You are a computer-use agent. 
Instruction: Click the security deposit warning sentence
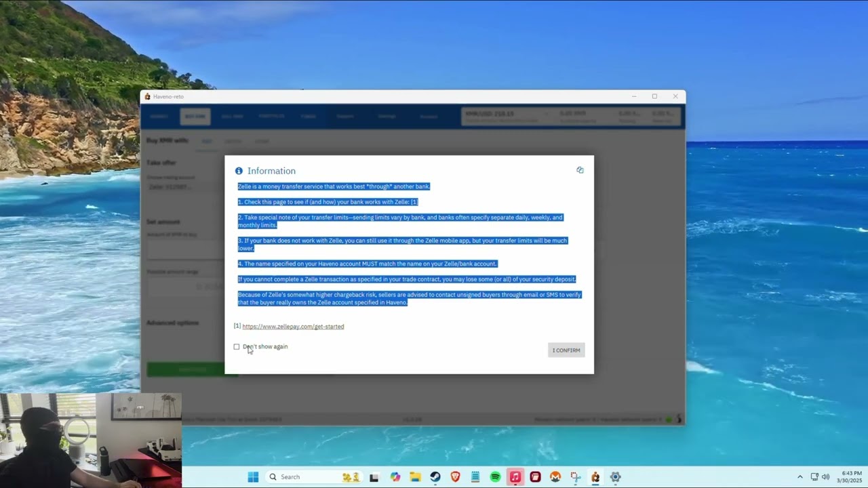[x=406, y=279]
